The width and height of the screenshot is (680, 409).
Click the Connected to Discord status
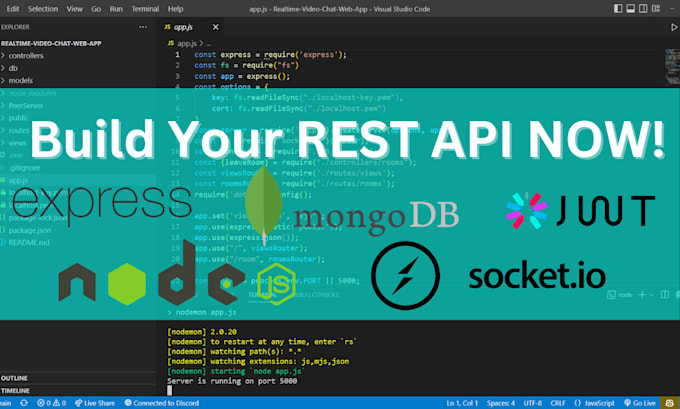pos(166,402)
